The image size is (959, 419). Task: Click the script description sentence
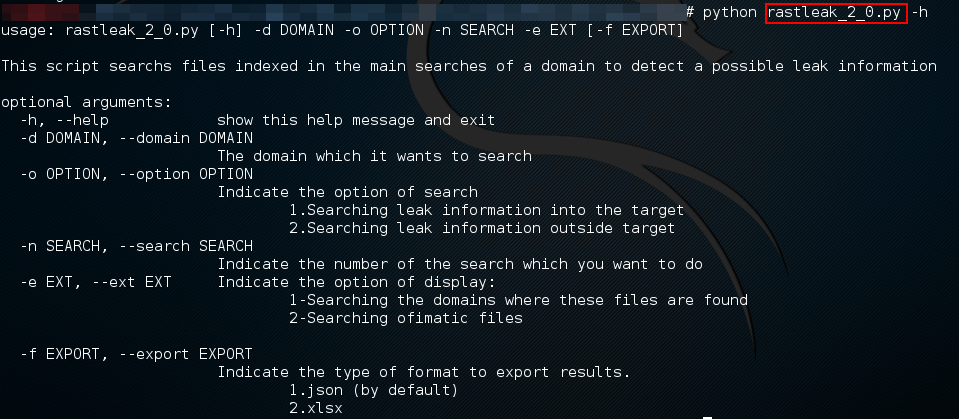click(x=469, y=66)
